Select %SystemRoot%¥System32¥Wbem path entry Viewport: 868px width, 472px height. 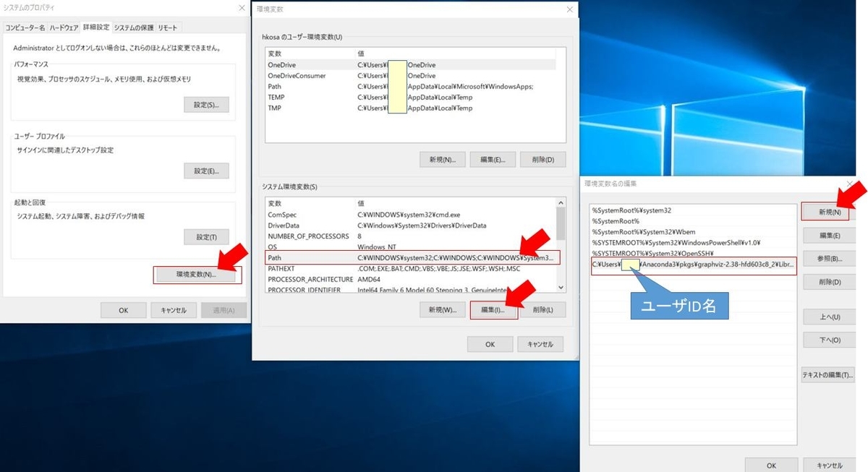[x=694, y=232]
